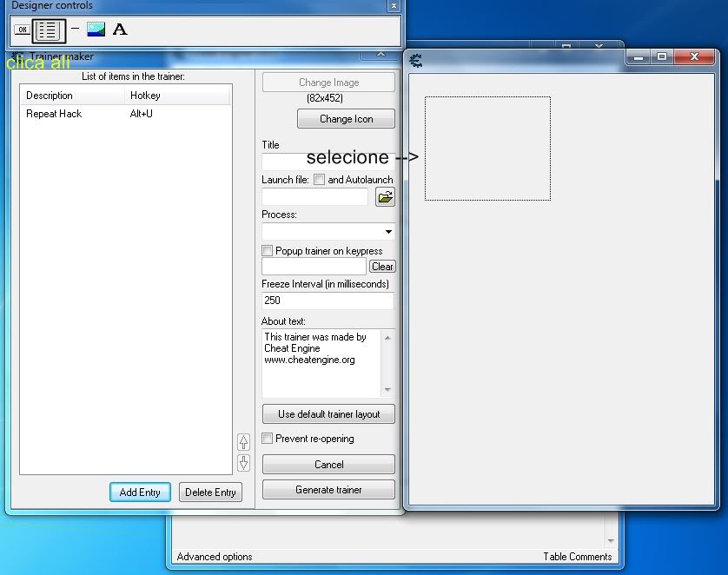
Task: Select the OK button designer control
Action: point(22,30)
